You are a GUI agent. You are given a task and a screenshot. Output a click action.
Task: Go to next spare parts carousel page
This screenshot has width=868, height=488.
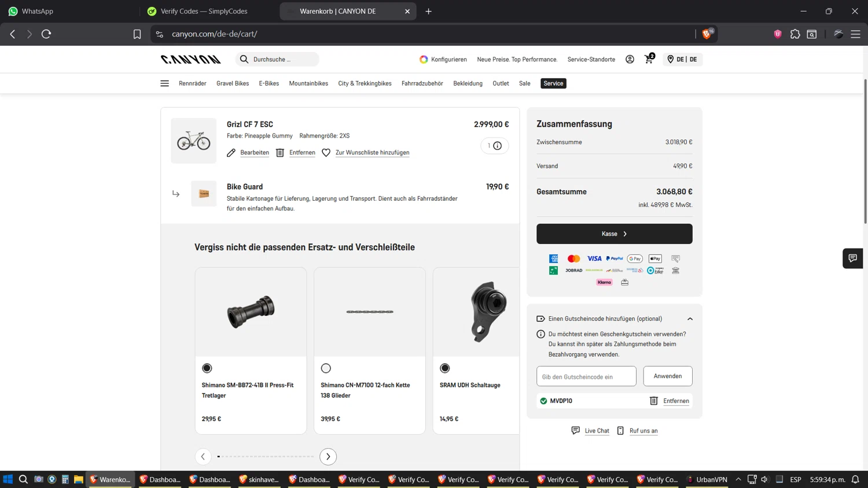328,457
